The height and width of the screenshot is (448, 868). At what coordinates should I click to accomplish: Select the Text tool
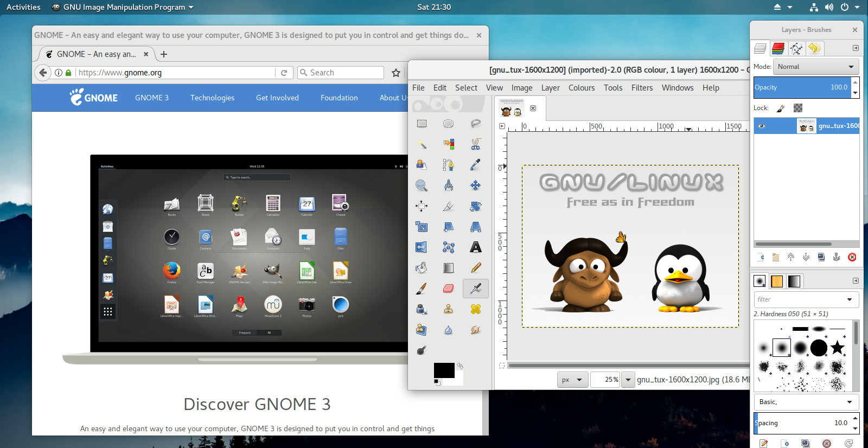pos(475,247)
